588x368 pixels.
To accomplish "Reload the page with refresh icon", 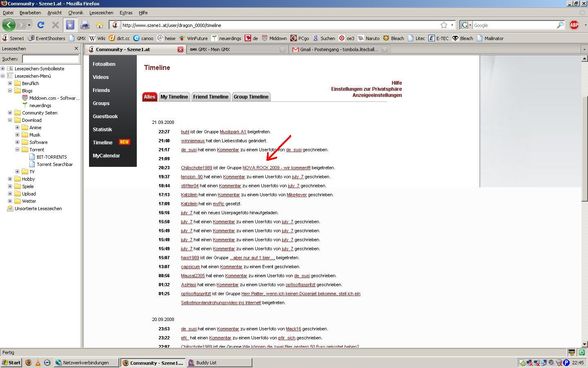I will tap(40, 25).
